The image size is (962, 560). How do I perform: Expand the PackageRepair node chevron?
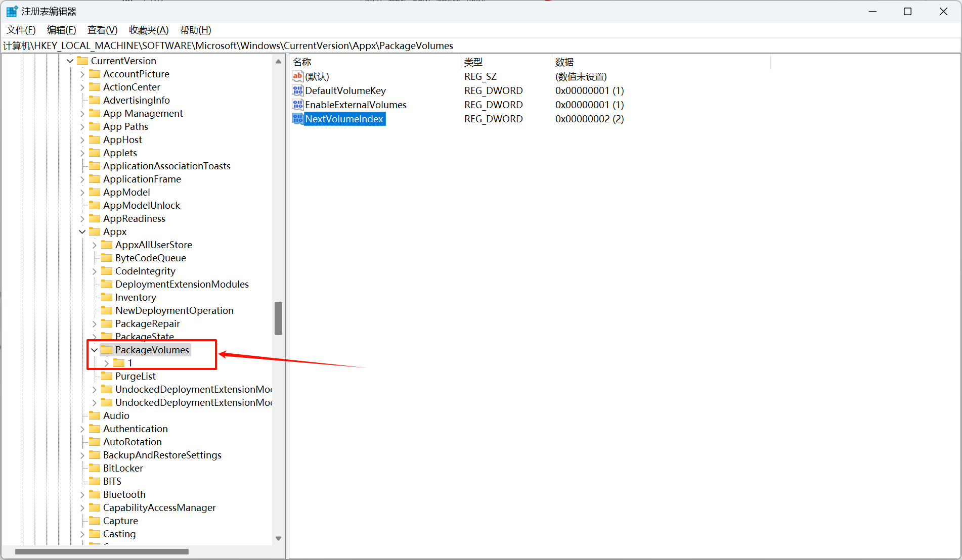point(94,323)
